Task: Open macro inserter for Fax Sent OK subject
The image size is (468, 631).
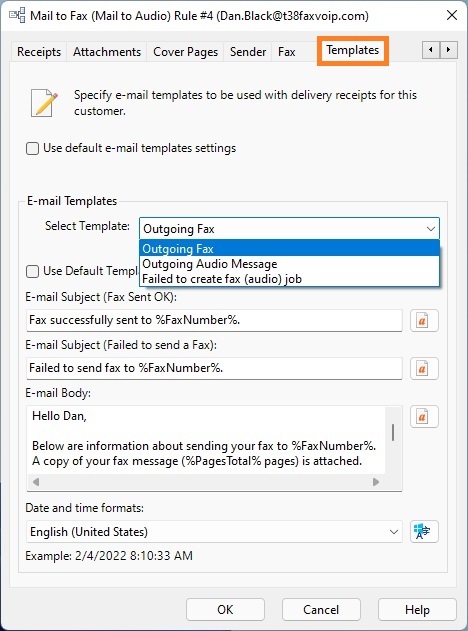Action: [x=424, y=321]
